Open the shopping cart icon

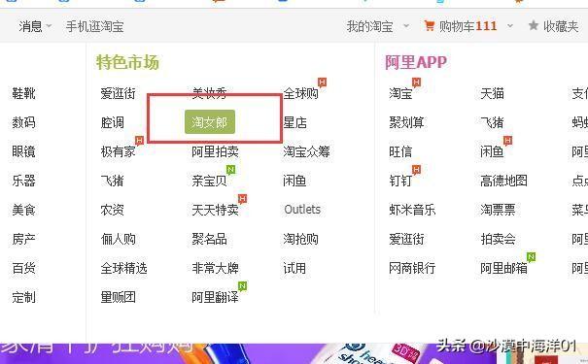430,26
